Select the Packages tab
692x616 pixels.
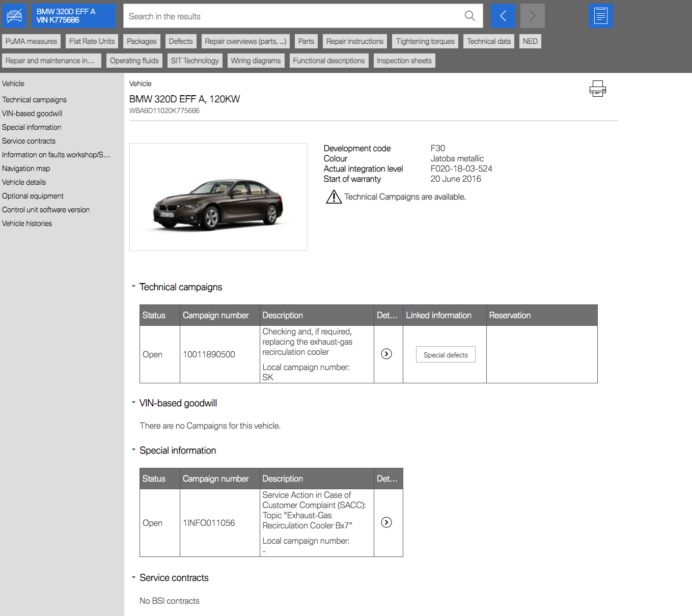pyautogui.click(x=142, y=41)
